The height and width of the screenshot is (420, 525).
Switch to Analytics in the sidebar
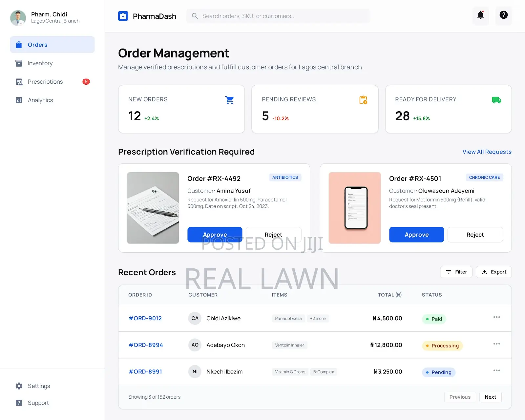[52, 100]
